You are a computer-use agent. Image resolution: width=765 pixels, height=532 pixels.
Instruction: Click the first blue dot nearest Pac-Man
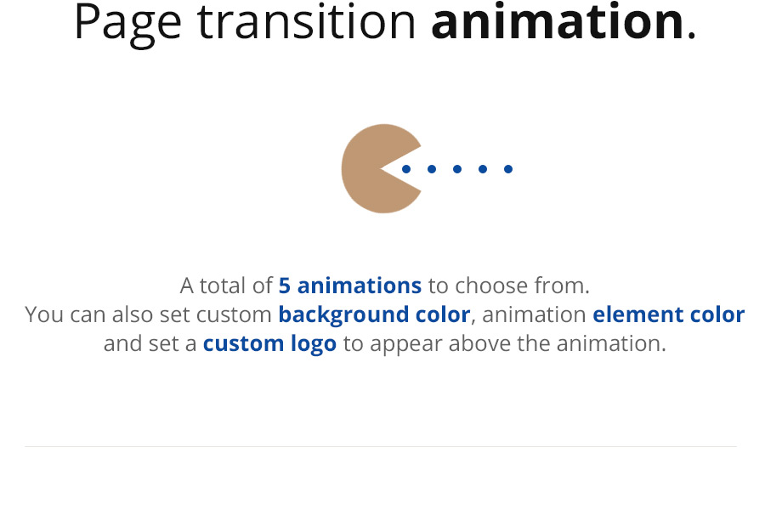click(406, 169)
